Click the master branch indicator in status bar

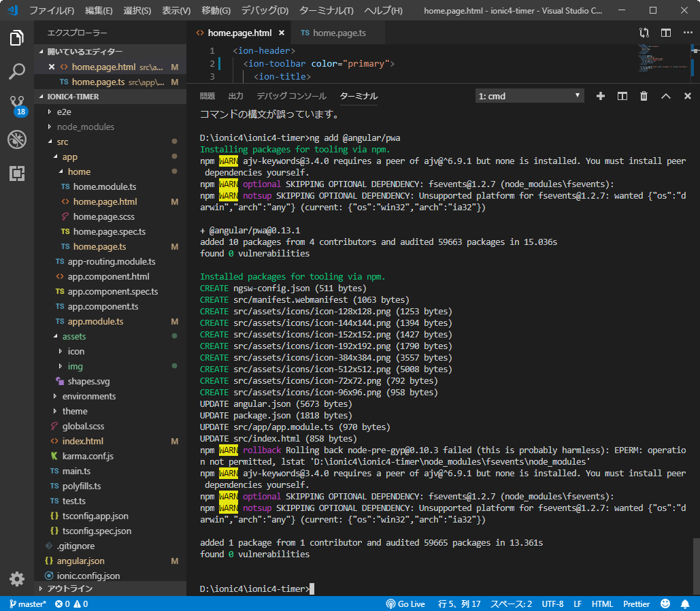pos(28,604)
